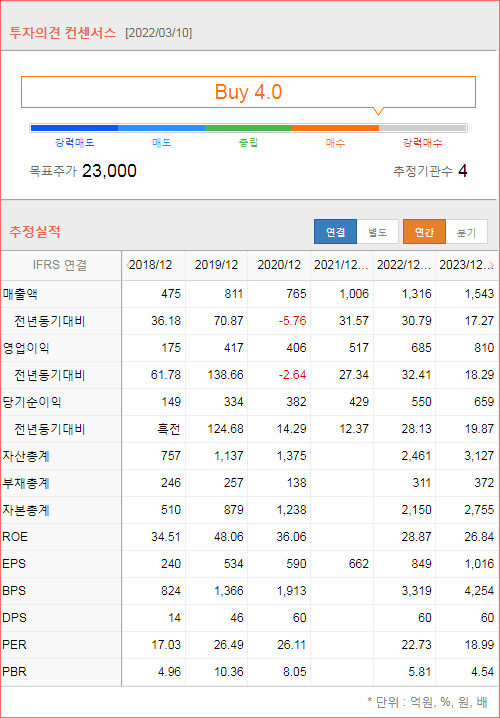Click 자본총계 value 2,150

coord(415,510)
